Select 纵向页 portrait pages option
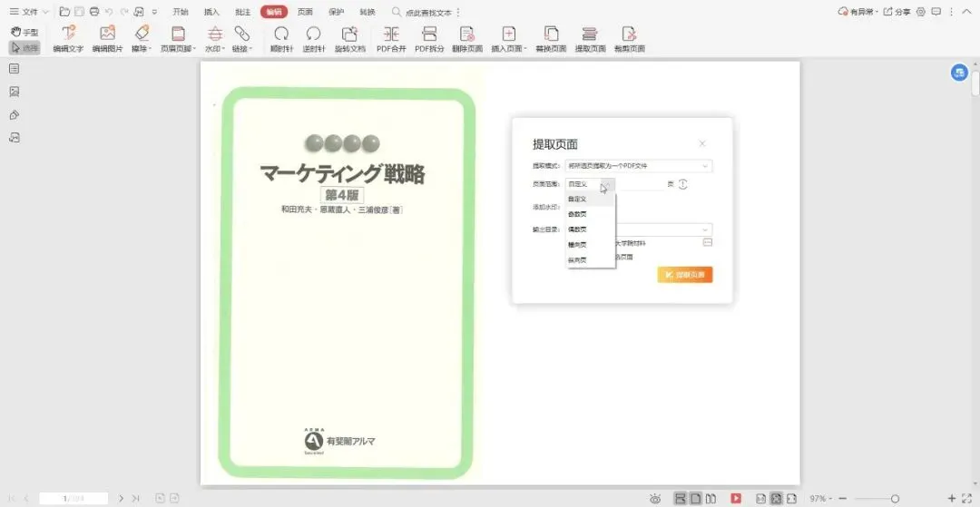The image size is (980, 507). (x=591, y=259)
